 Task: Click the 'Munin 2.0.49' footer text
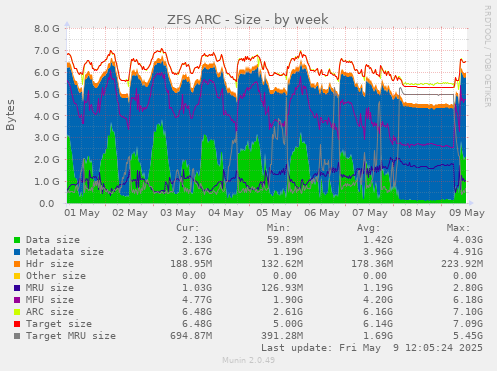(249, 360)
